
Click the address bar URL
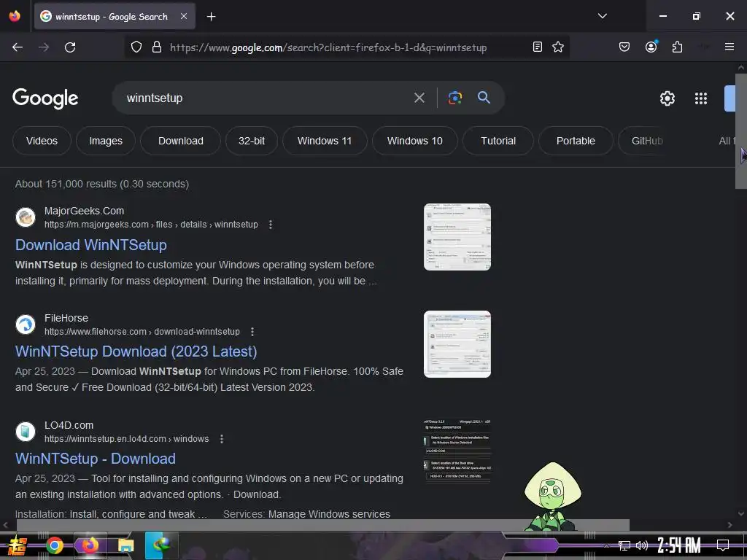click(x=328, y=47)
